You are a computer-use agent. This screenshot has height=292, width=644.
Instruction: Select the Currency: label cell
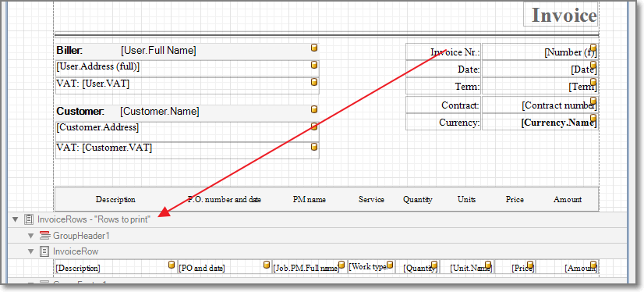[x=443, y=122]
